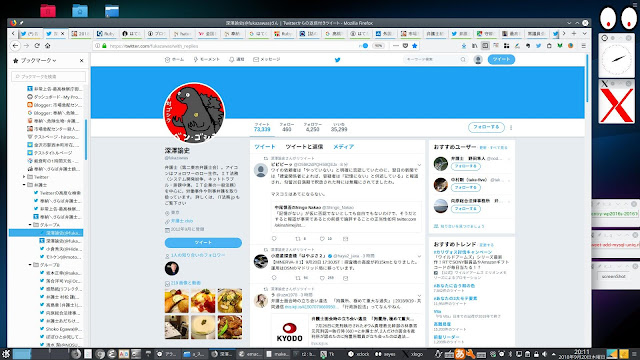The width and height of the screenshot is (640, 360).
Task: Click the xclock taskbar entry
Action: click(359, 354)
